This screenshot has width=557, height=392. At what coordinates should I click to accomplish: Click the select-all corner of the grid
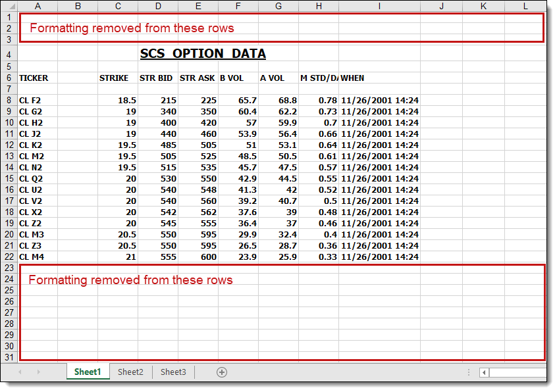click(9, 6)
